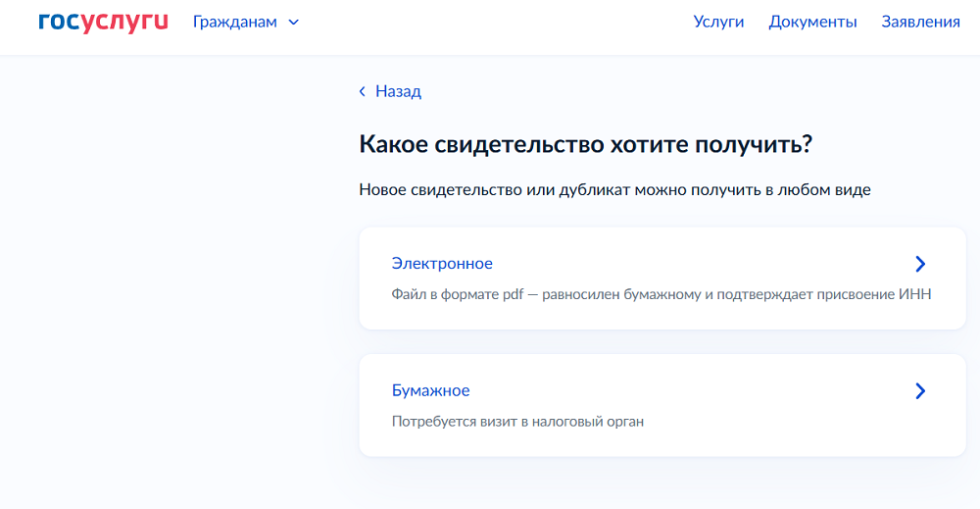Click the heading 'Какое свидетельство хотите получить?'
The height and width of the screenshot is (509, 980).
[586, 144]
